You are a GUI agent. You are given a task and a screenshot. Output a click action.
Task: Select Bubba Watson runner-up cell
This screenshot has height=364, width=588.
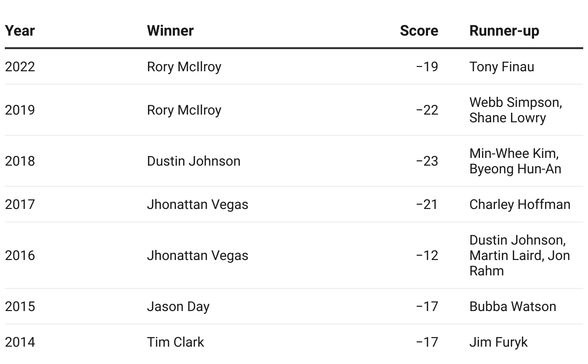pyautogui.click(x=513, y=306)
